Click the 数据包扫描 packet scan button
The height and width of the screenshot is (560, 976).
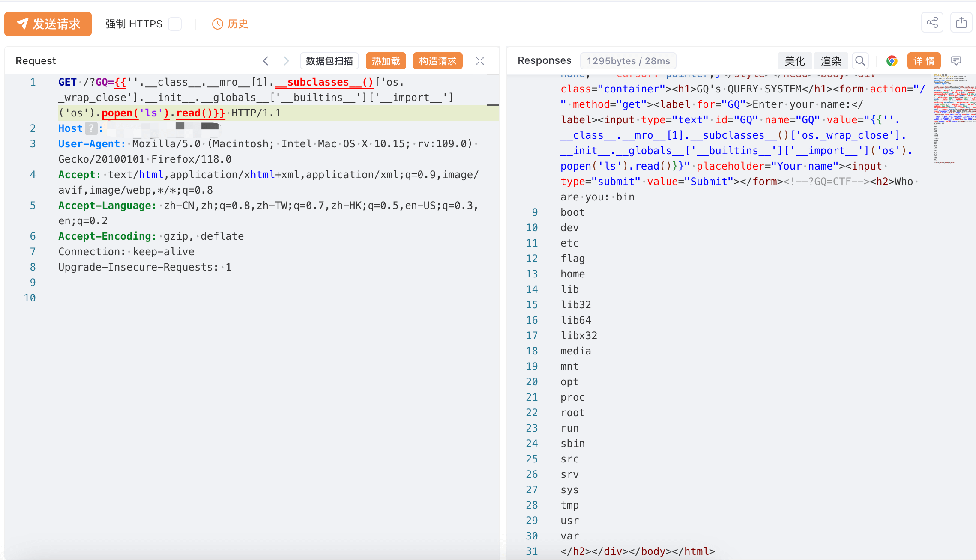(329, 61)
